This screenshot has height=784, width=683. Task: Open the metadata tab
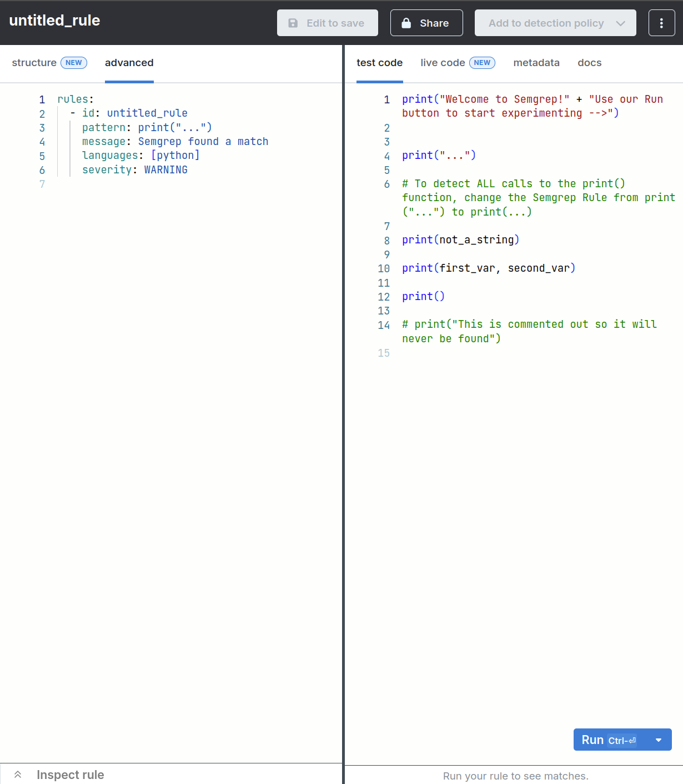[x=536, y=63]
